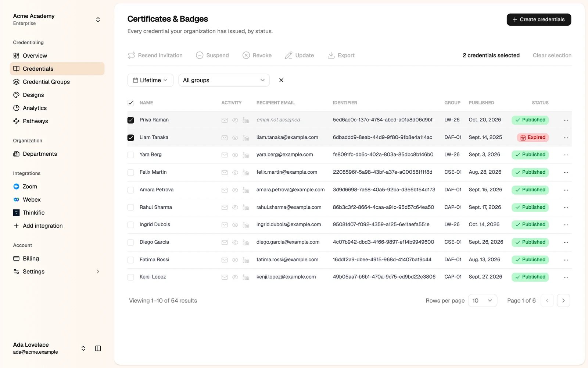Open the more options menu for Priya Raman
Image resolution: width=588 pixels, height=368 pixels.
(566, 120)
